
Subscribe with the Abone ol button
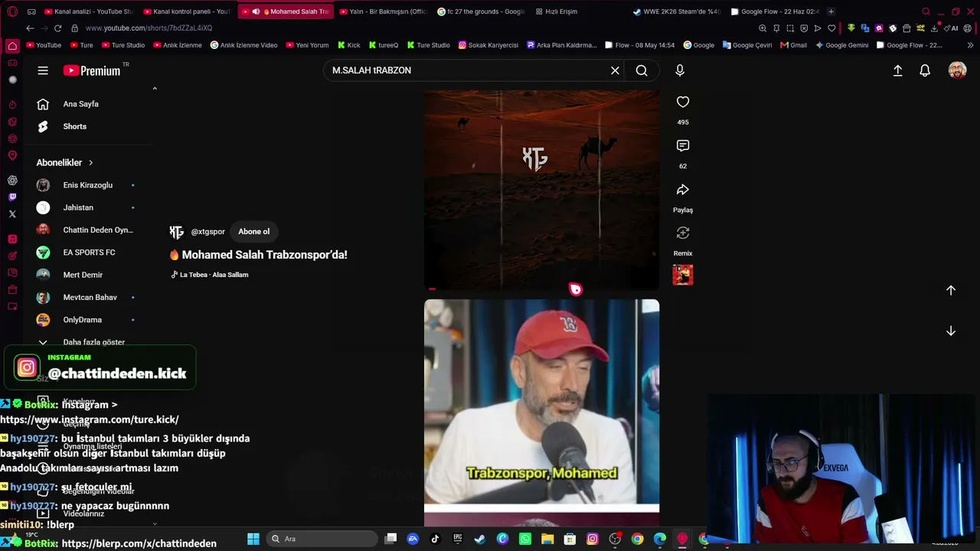pos(253,231)
